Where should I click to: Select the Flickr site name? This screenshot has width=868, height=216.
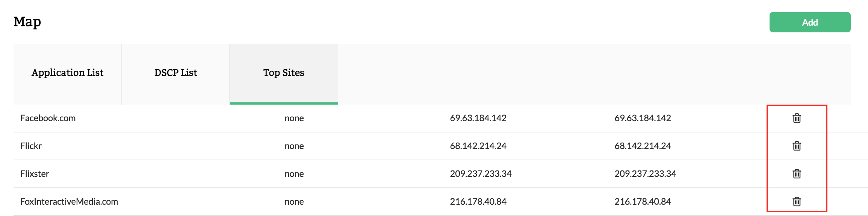31,146
